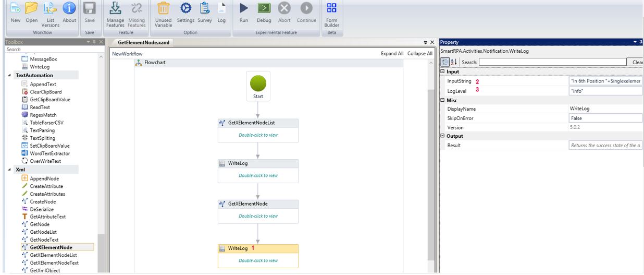Click the New workflow icon
This screenshot has height=275, width=644.
pyautogui.click(x=15, y=8)
